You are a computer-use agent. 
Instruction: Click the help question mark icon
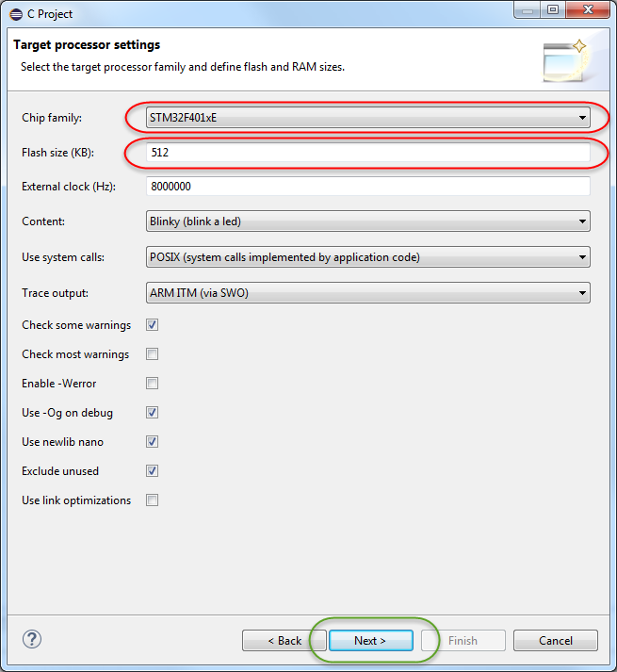pyautogui.click(x=32, y=639)
